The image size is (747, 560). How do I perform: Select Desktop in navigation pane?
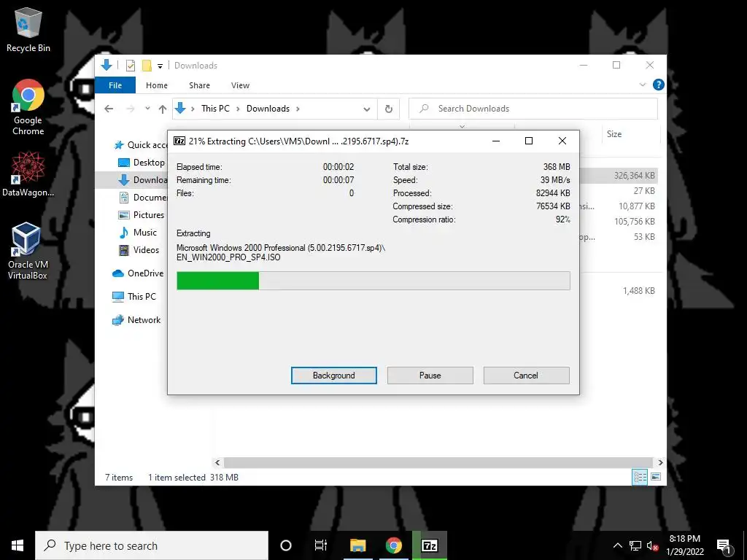click(142, 163)
